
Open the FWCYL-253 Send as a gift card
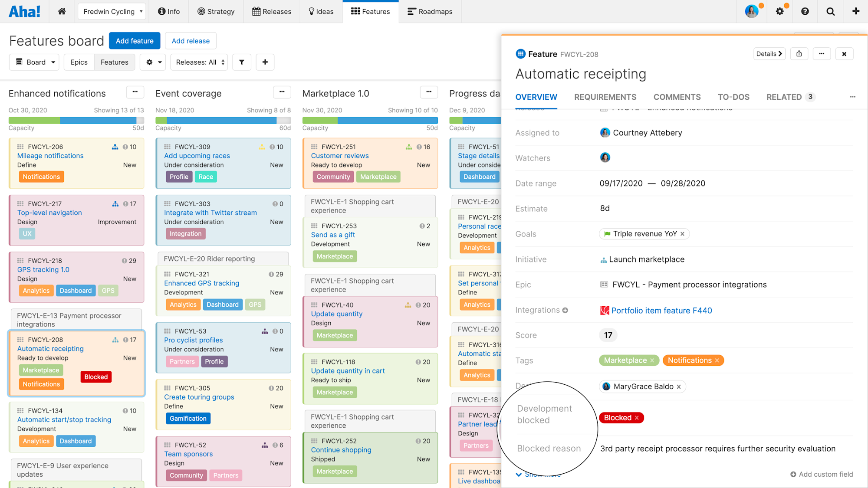tap(333, 235)
